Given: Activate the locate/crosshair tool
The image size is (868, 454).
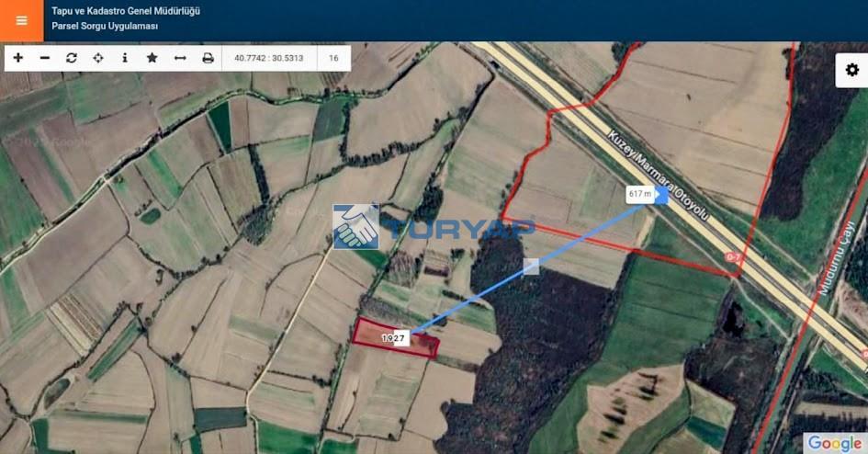Looking at the screenshot, I should tap(98, 58).
